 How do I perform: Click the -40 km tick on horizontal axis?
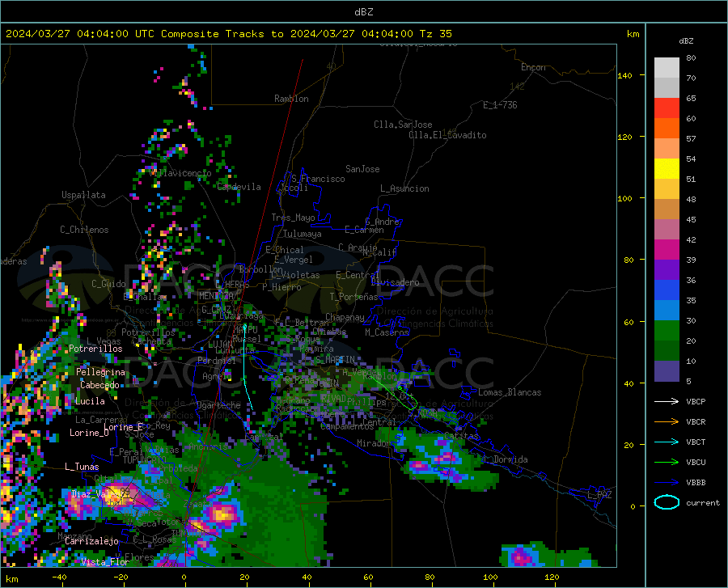pyautogui.click(x=59, y=577)
